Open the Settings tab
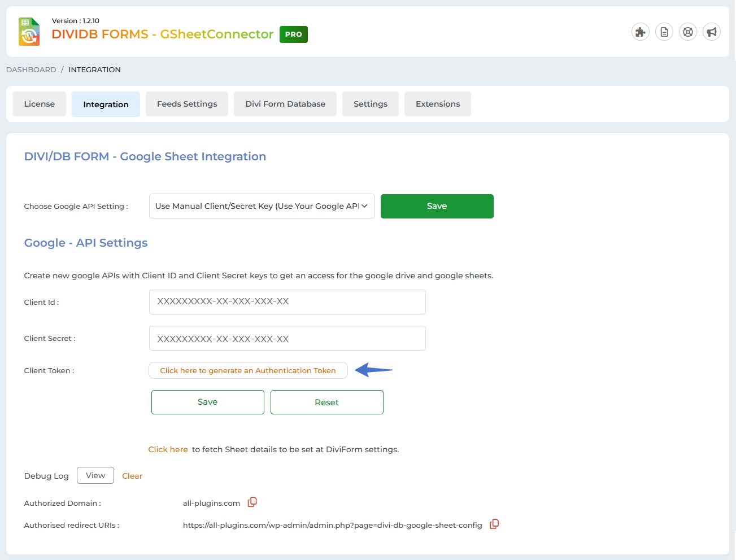This screenshot has height=560, width=736. 371,104
